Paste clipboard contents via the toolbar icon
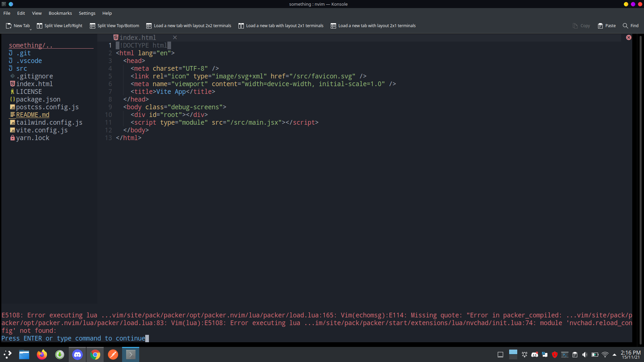 click(606, 25)
